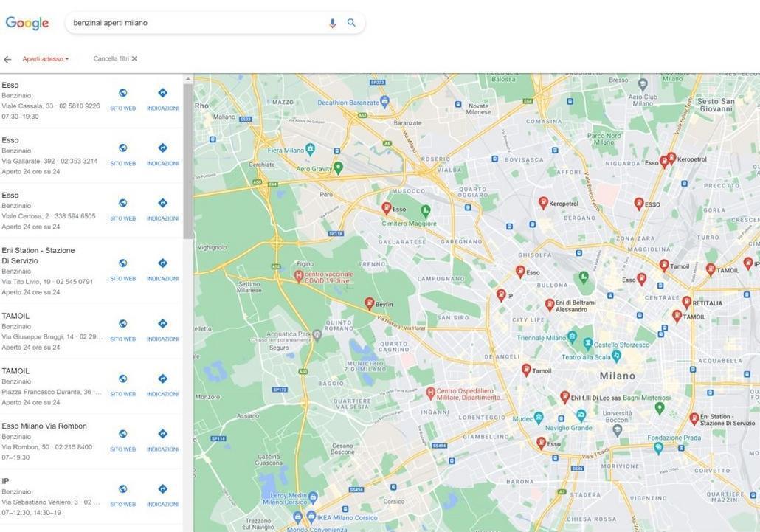Click the Keropetrol pin near Niguarda
760x532 pixels.
click(671, 158)
